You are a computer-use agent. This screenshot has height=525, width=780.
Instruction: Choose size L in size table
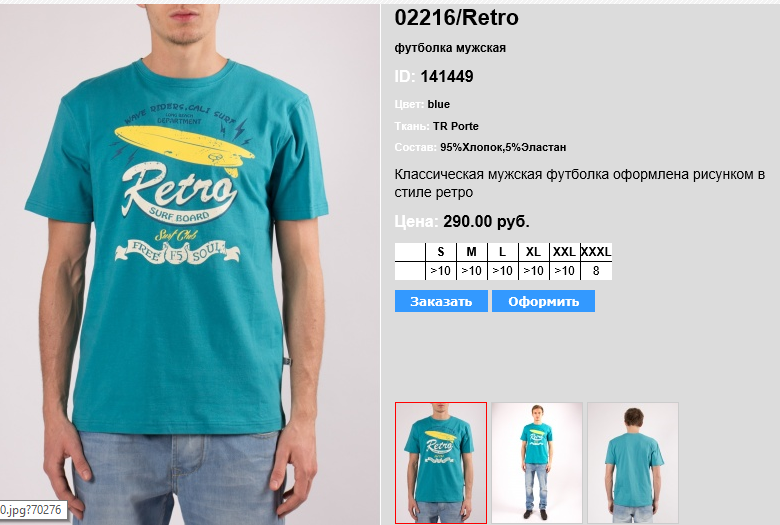point(502,252)
